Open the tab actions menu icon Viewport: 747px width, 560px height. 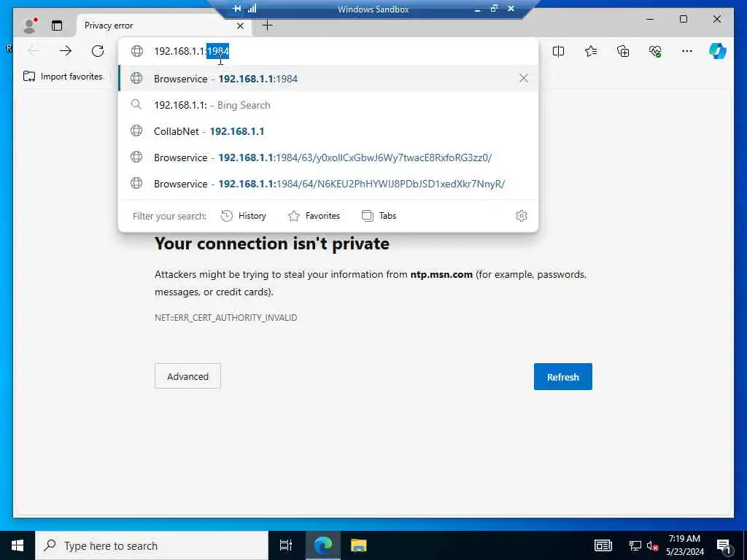(x=57, y=26)
